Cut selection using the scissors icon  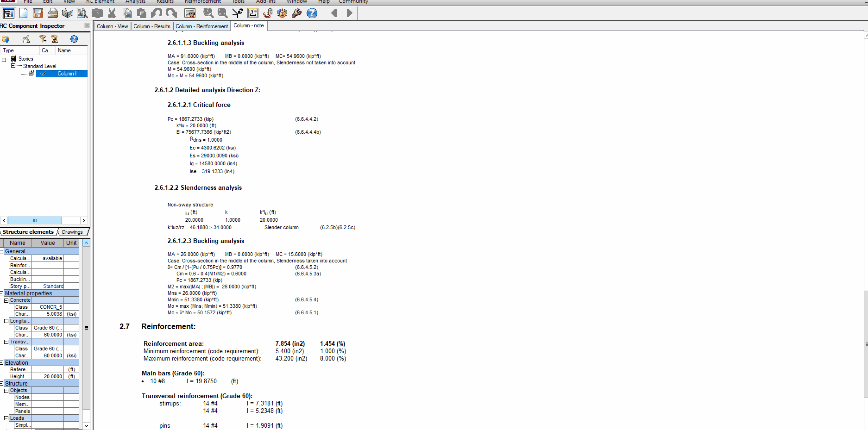pos(112,13)
